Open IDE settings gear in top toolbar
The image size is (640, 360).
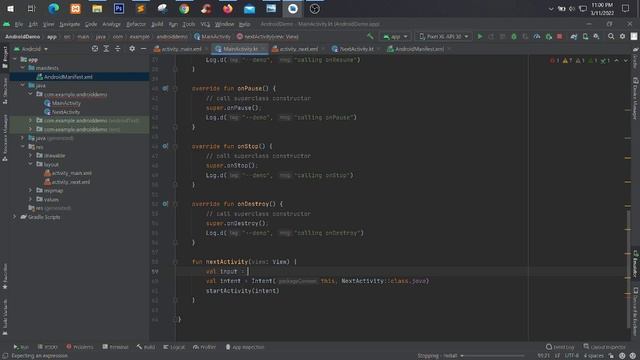tap(622, 36)
